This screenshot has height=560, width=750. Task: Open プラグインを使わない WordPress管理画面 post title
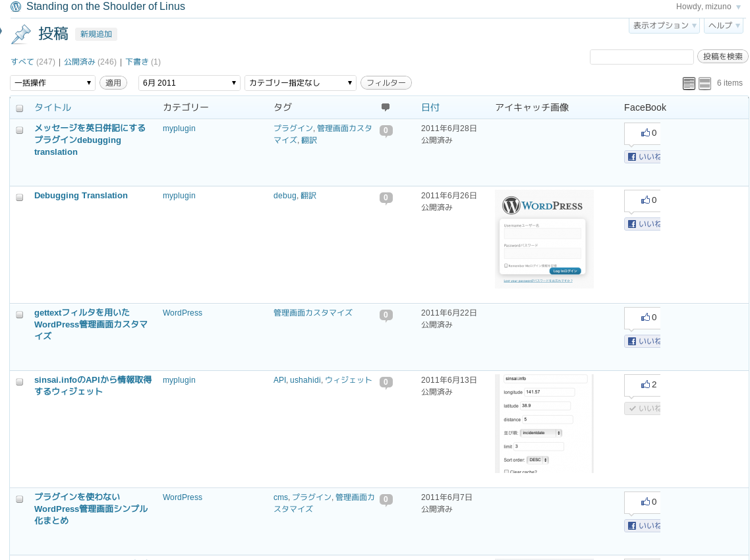click(91, 509)
